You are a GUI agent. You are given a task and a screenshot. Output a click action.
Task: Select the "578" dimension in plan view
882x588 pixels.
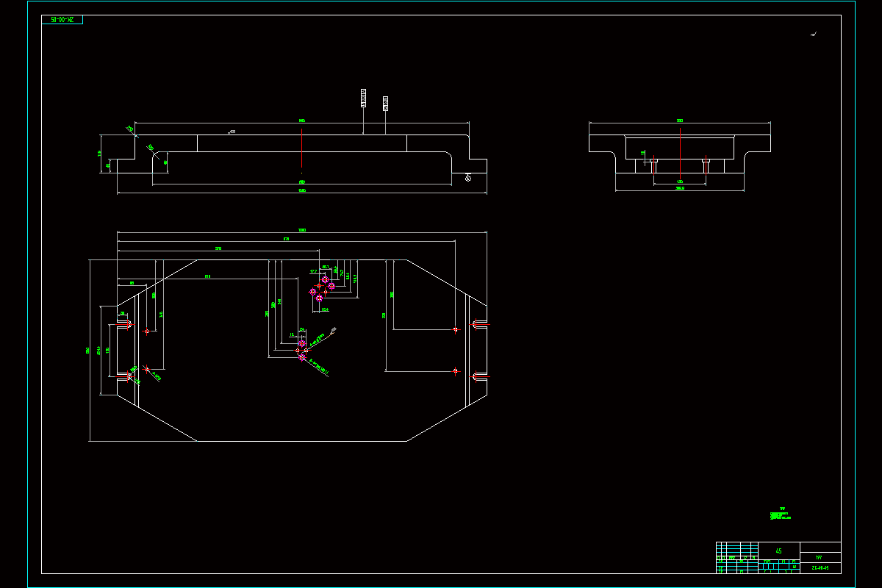click(218, 248)
